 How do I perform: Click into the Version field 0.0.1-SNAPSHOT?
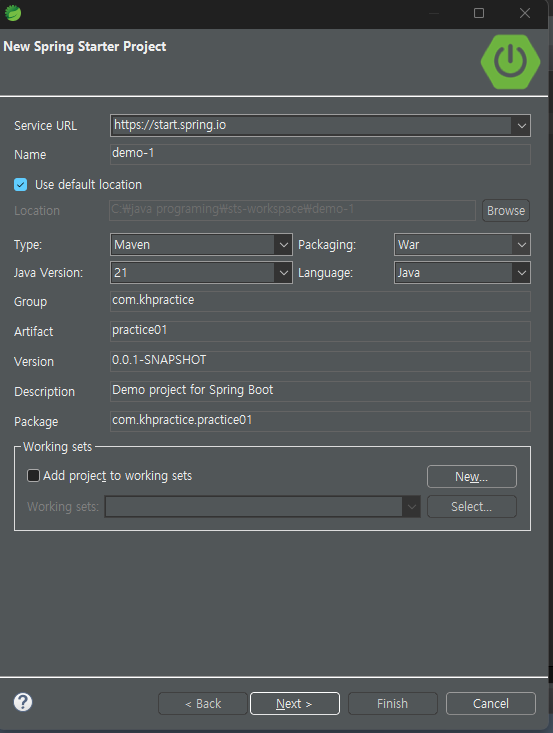tap(320, 361)
